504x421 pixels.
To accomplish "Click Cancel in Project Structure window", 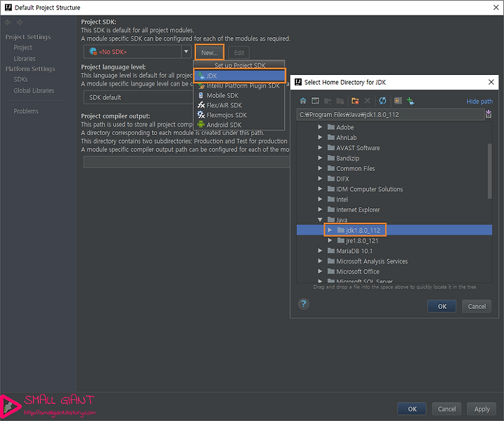I will point(447,409).
